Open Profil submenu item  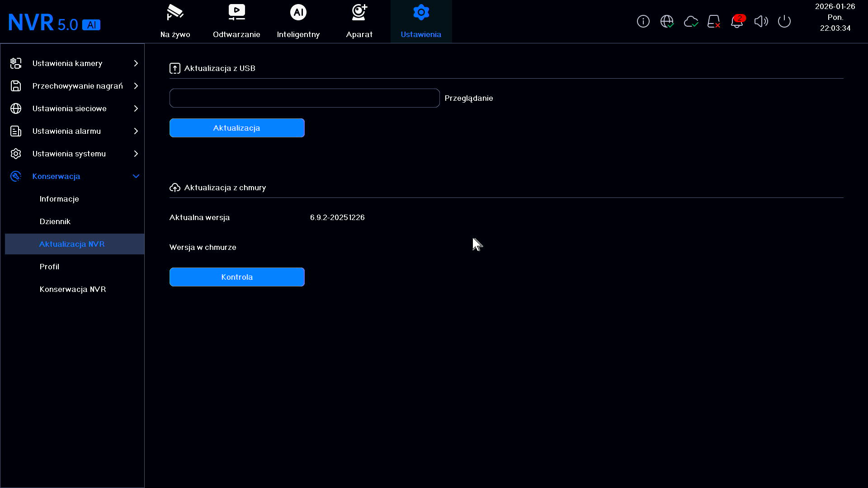click(x=49, y=267)
